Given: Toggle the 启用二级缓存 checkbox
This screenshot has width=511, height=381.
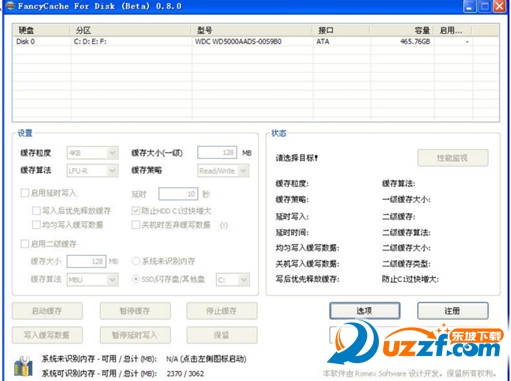Looking at the screenshot, I should [x=25, y=244].
